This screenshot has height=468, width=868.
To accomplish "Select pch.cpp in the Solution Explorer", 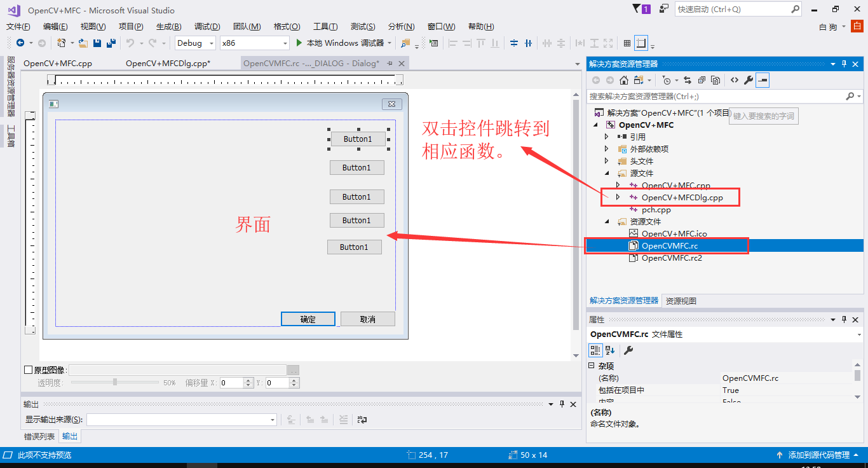I will (x=656, y=209).
